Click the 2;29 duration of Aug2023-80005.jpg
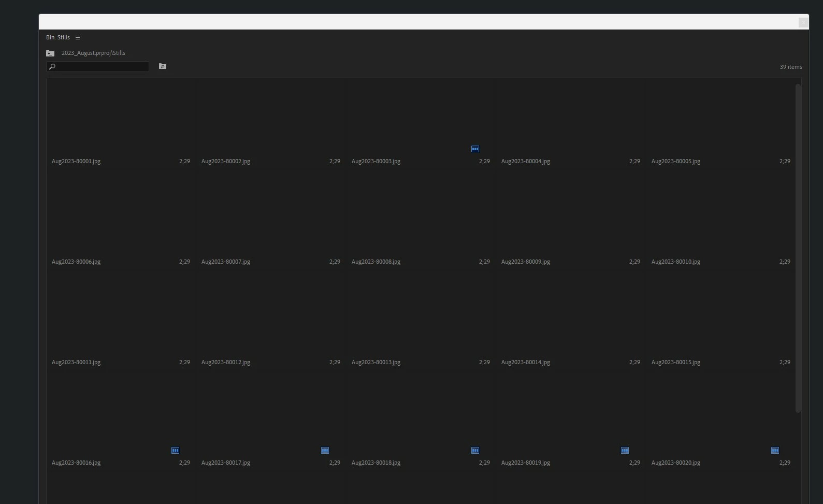The height and width of the screenshot is (504, 823). click(785, 162)
